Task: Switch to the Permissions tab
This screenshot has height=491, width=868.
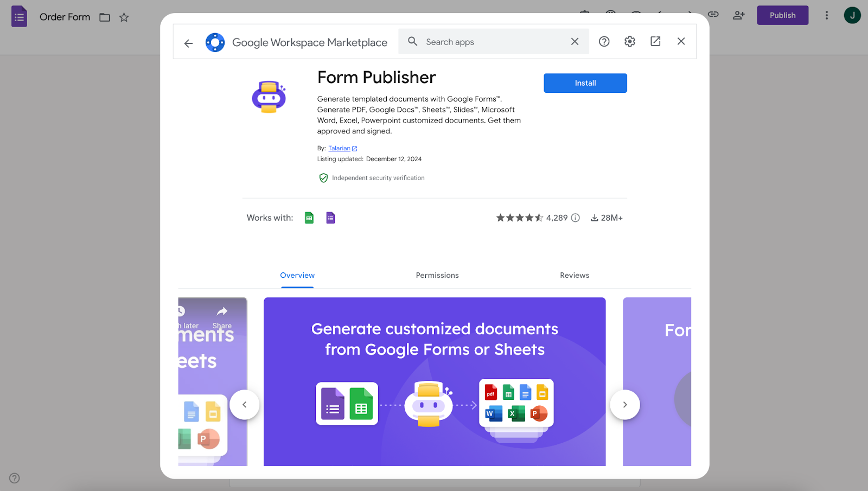Action: (x=437, y=276)
